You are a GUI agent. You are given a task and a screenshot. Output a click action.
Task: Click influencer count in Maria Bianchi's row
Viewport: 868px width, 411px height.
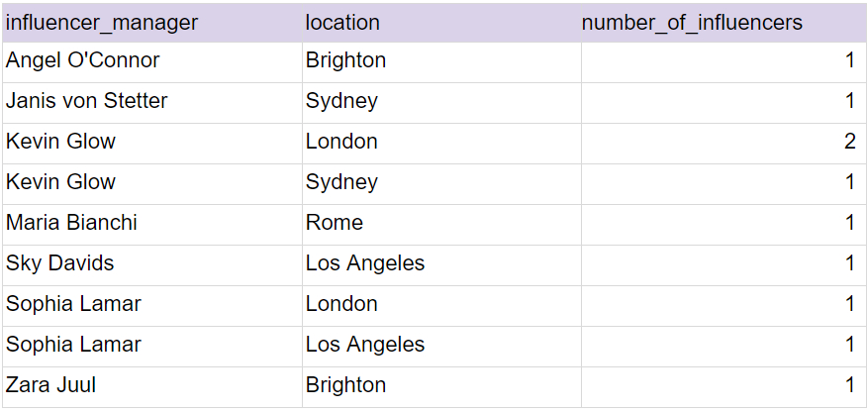coord(849,223)
